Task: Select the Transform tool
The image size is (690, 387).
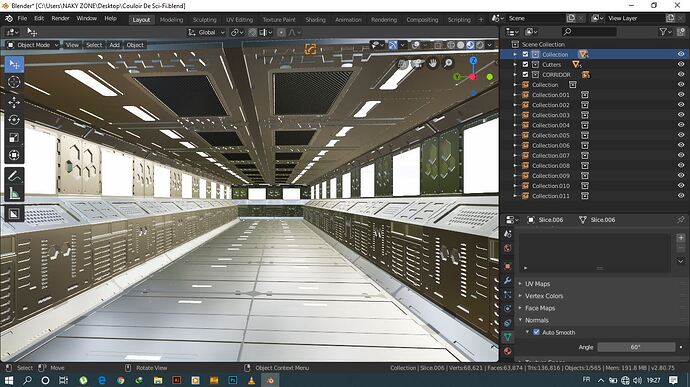Action: point(14,155)
